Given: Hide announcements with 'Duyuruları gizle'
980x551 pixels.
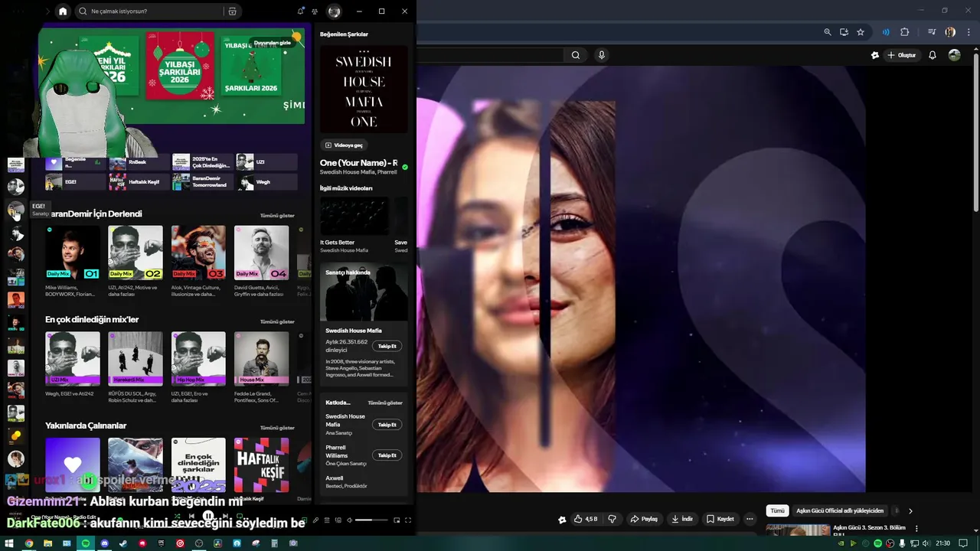Looking at the screenshot, I should [273, 43].
